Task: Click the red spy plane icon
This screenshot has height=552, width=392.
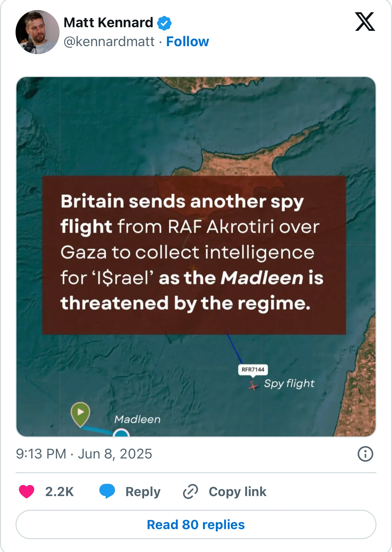Action: point(253,386)
